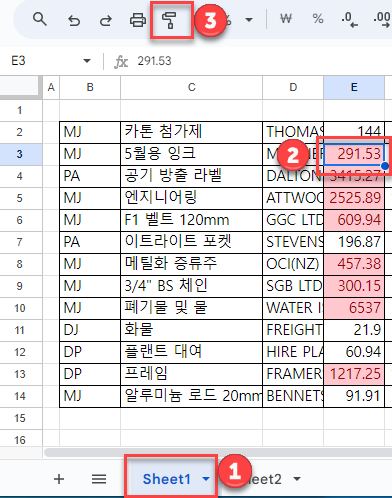This screenshot has width=392, height=498.
Task: Click cell with value 1217.25
Action: 354,374
